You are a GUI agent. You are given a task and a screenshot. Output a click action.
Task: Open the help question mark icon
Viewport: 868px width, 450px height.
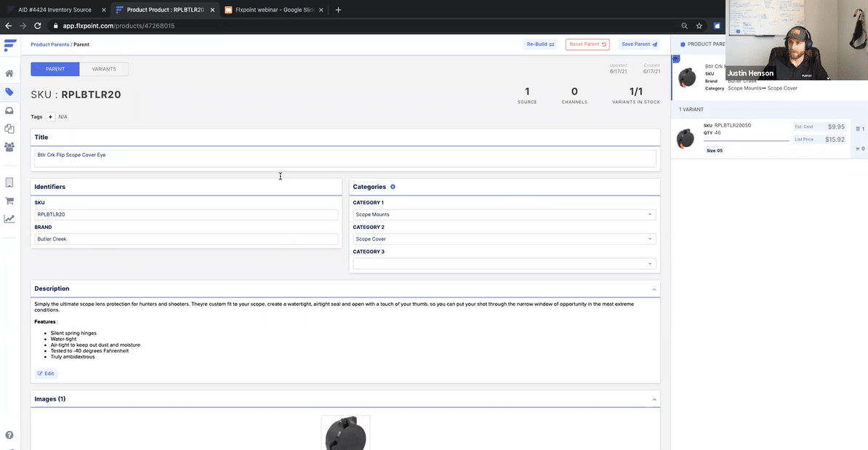click(9, 435)
